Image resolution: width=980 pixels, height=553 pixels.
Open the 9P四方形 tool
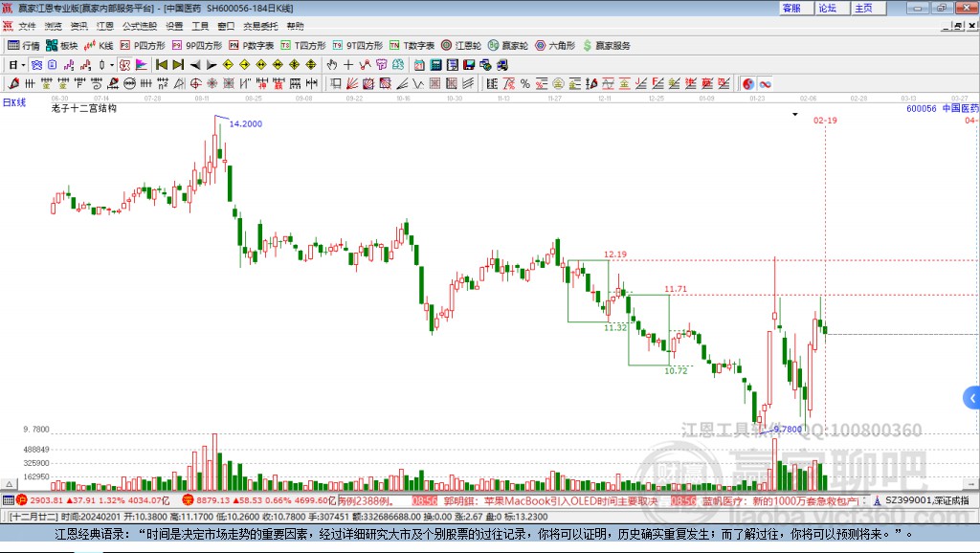[x=197, y=46]
